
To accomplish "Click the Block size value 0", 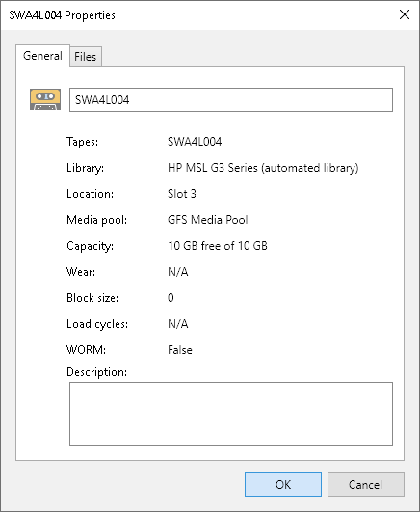I will (171, 298).
